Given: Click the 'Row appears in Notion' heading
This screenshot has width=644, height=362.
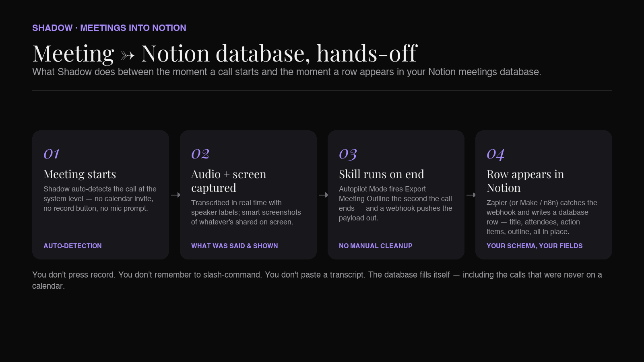Looking at the screenshot, I should coord(525,181).
